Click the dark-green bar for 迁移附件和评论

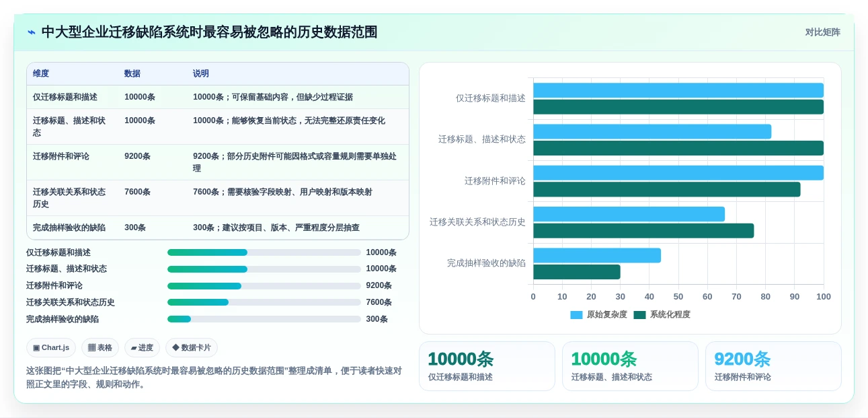[667, 189]
